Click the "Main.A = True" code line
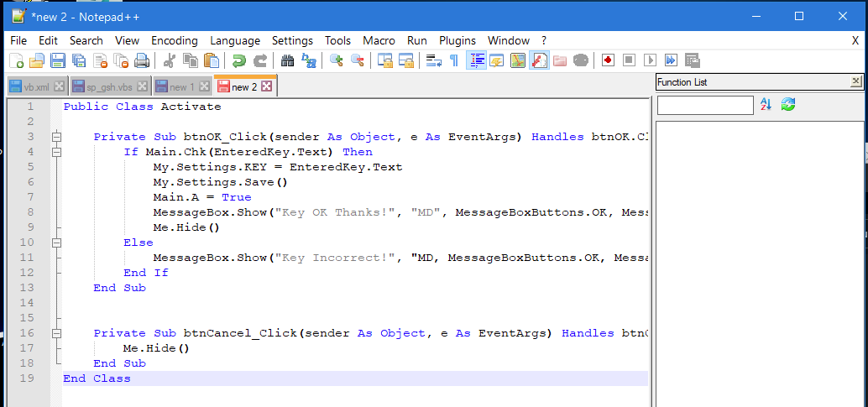868x407 pixels. point(202,197)
